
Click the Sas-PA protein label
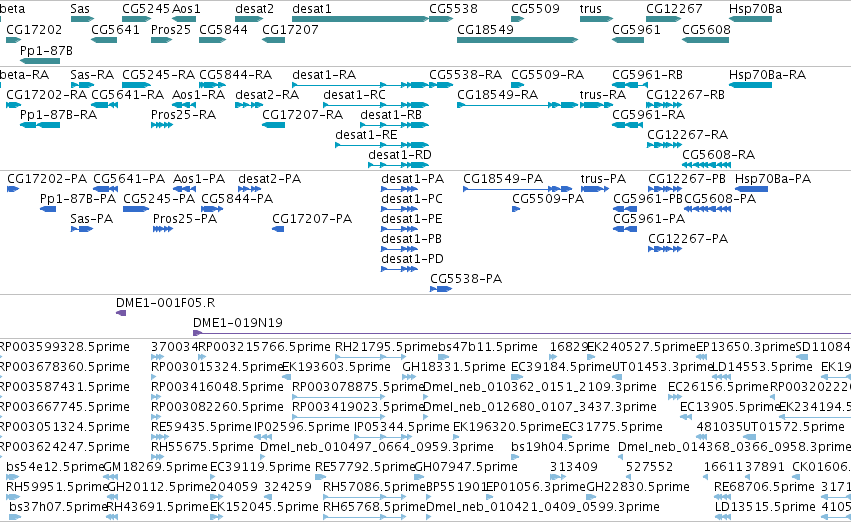92,219
